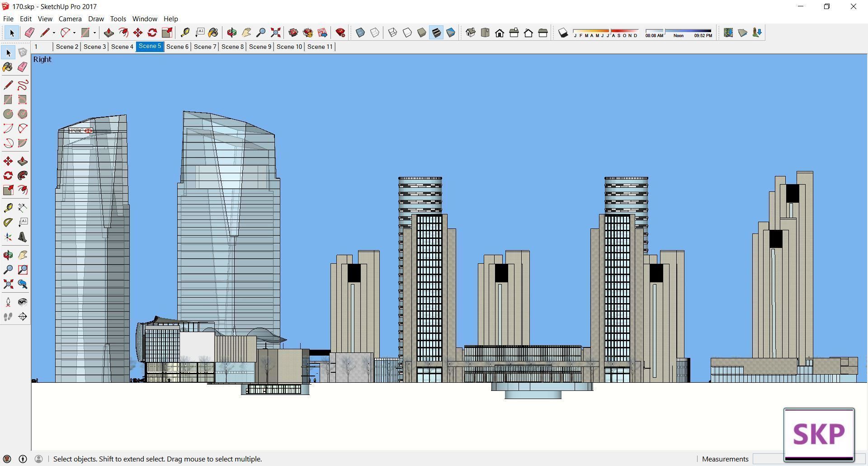The height and width of the screenshot is (466, 868).
Task: Choose the Rotated Rectangle tool
Action: click(23, 100)
